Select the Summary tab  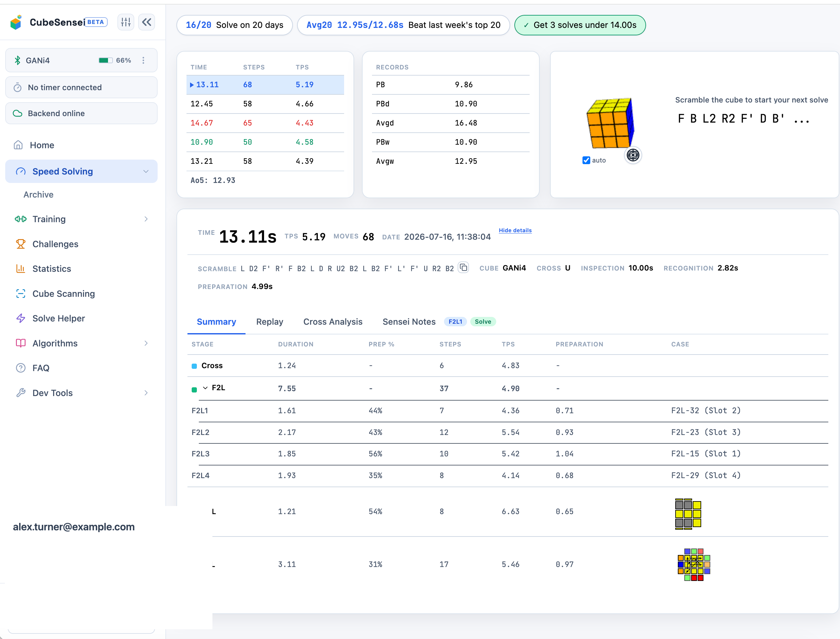point(216,322)
